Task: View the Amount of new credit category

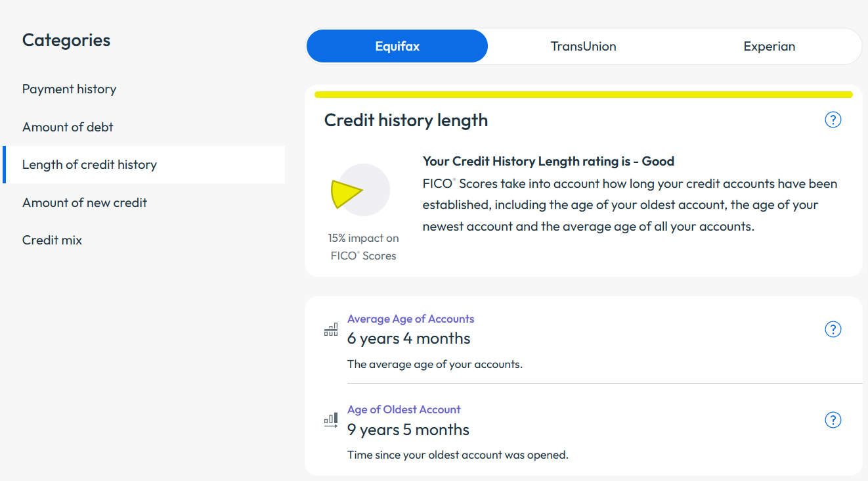Action: 84,202
